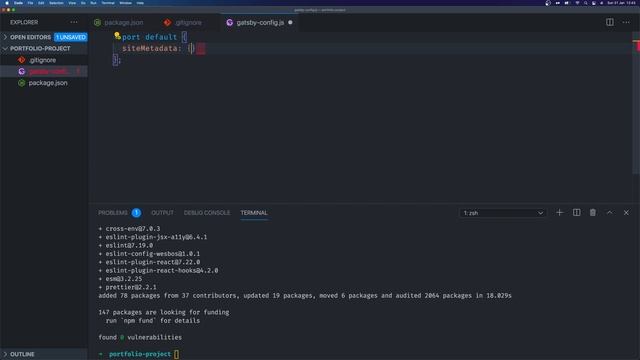Image resolution: width=640 pixels, height=360 pixels.
Task: Open the Run menu
Action: 93,3
